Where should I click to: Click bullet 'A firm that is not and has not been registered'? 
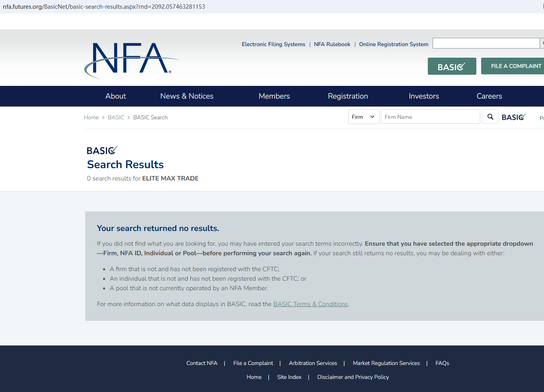pyautogui.click(x=195, y=269)
